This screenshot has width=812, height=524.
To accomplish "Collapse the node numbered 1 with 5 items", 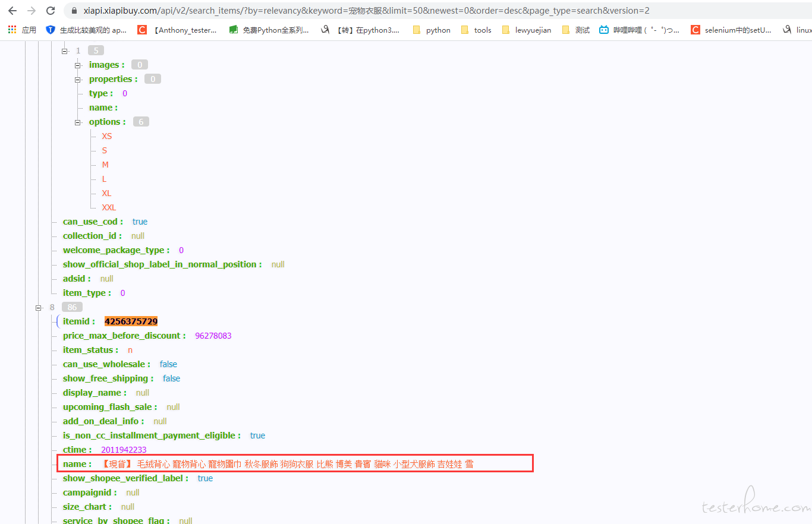I will coord(64,51).
